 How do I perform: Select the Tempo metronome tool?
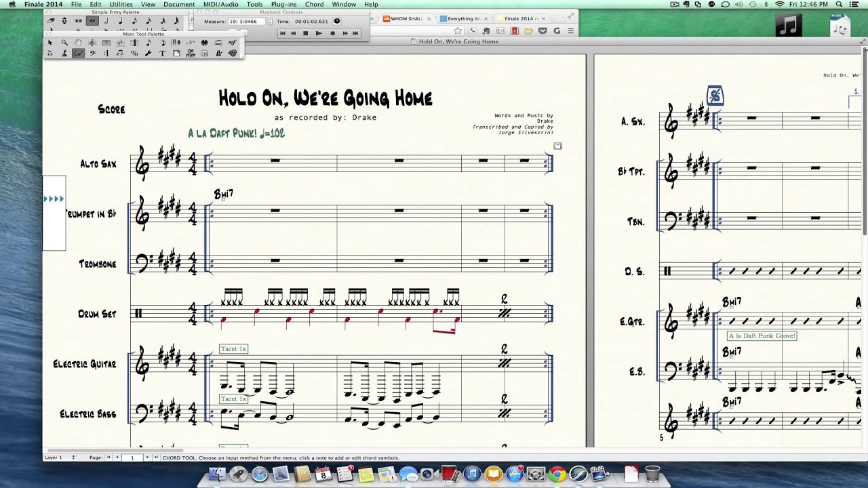coord(218,54)
